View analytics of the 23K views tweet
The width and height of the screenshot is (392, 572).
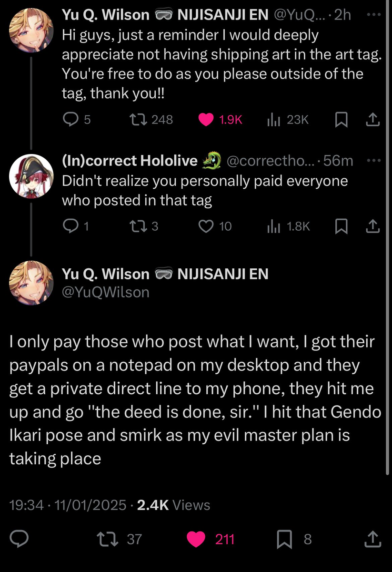coord(273,120)
